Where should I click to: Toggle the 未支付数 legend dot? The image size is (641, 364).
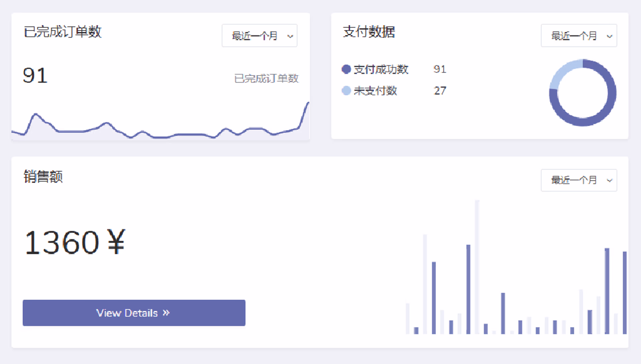[x=346, y=90]
